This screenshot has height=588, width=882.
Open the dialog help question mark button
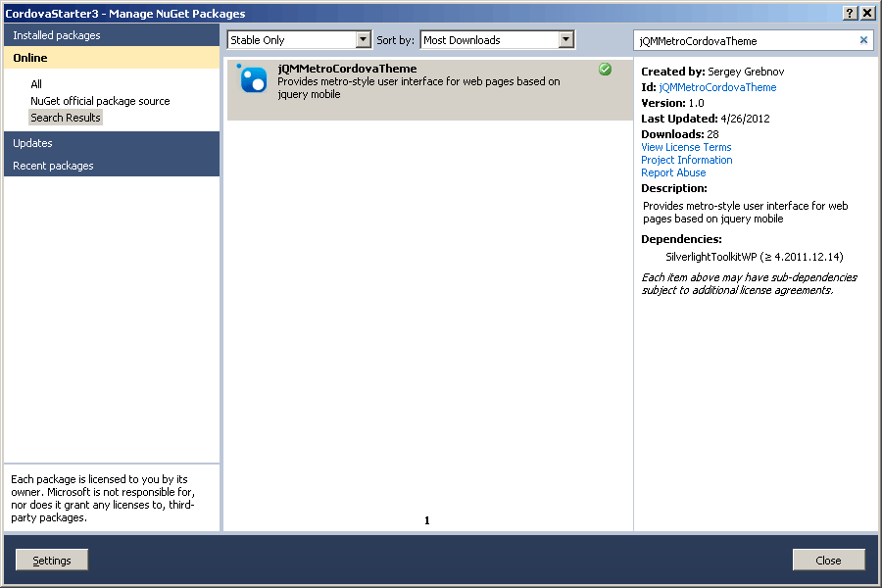[x=851, y=13]
